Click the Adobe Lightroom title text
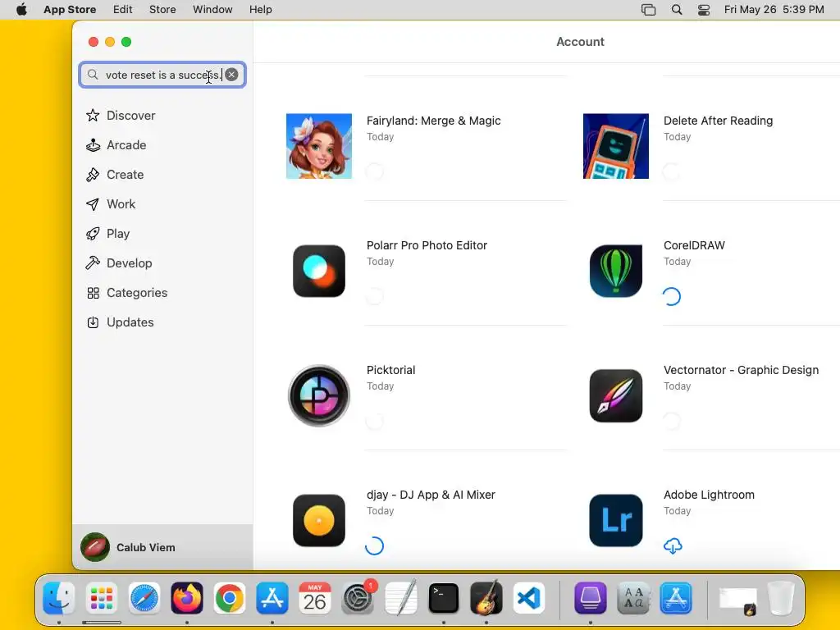This screenshot has width=840, height=630. [x=709, y=495]
